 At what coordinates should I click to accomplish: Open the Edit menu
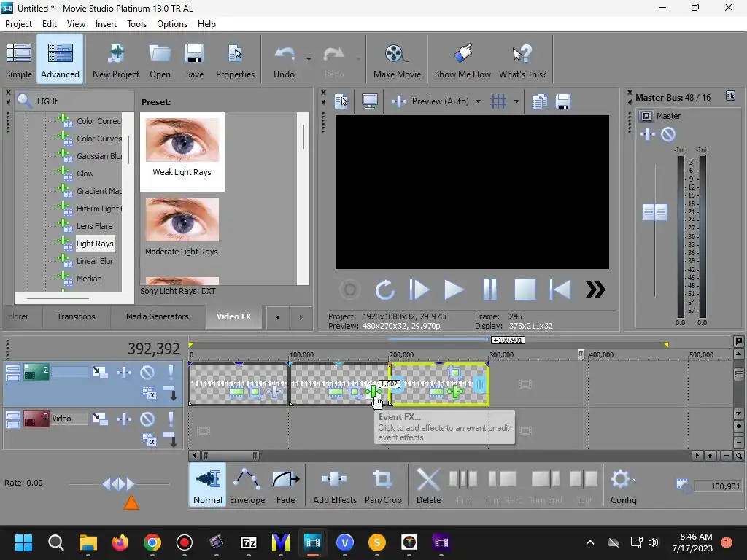pyautogui.click(x=49, y=24)
